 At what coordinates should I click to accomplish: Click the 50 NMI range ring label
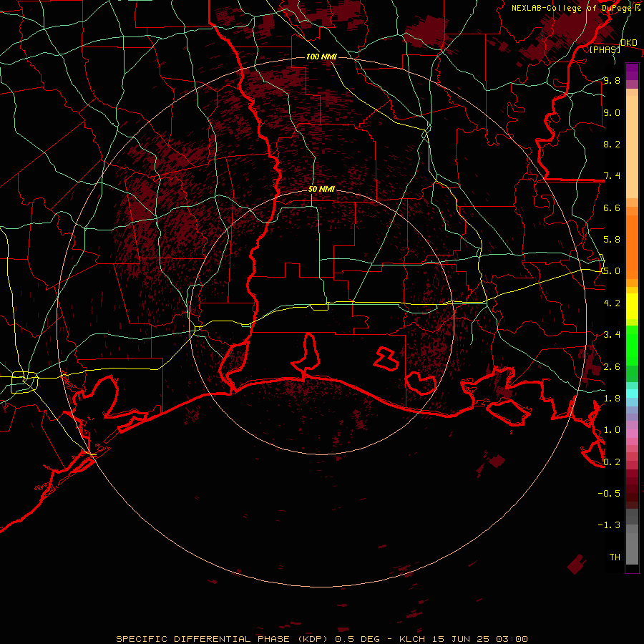(321, 190)
